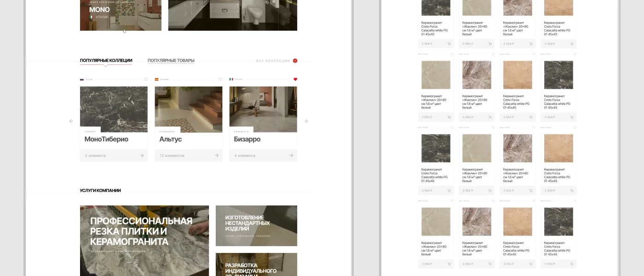Open the Все коллекции link
The image size is (644, 276).
[273, 61]
